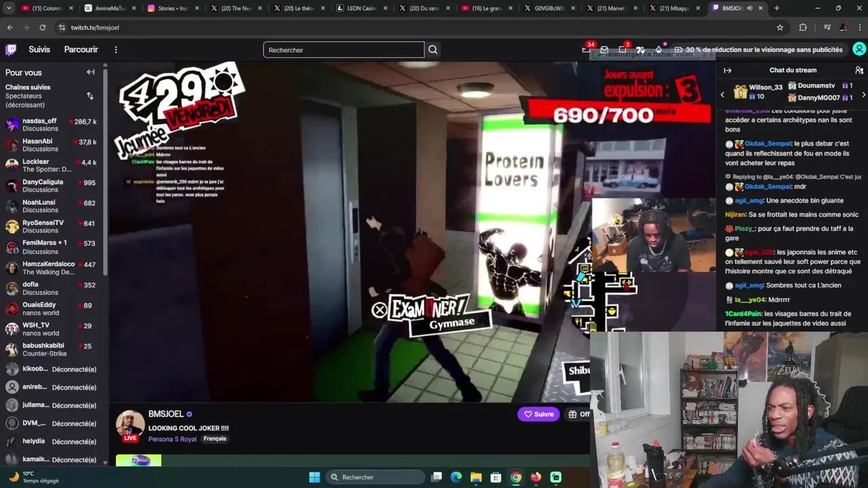Screen dimensions: 868x488
Task: Reload the browser page
Action: [42, 27]
